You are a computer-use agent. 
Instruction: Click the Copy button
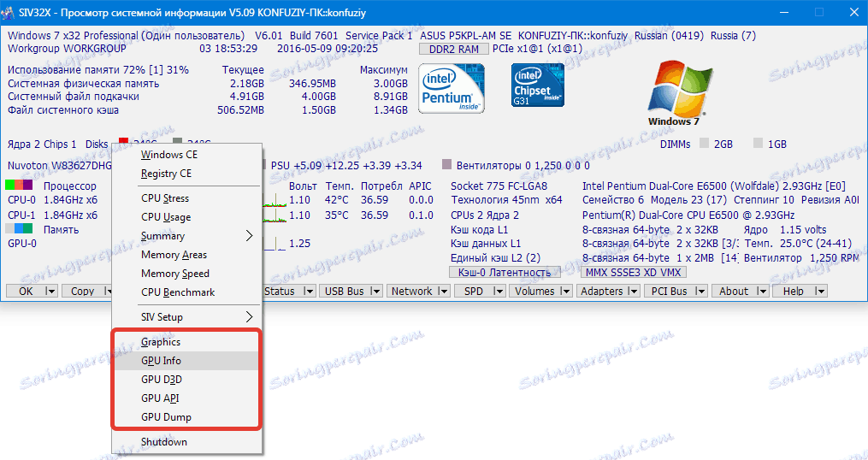pyautogui.click(x=82, y=292)
